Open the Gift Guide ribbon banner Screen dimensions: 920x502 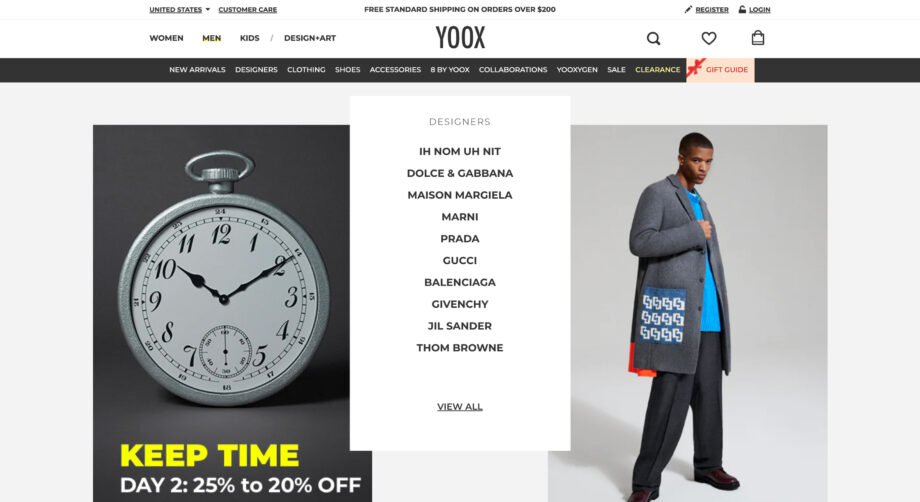(720, 70)
